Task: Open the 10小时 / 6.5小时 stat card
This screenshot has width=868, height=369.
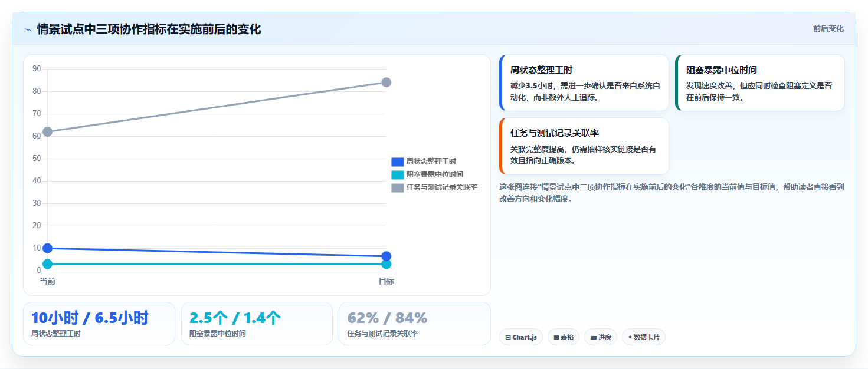Action: point(99,324)
